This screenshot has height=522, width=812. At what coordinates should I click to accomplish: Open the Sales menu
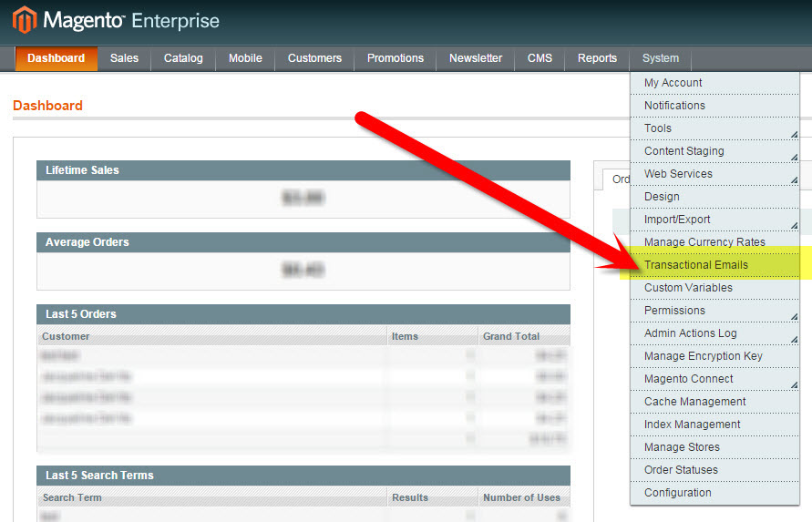point(124,58)
